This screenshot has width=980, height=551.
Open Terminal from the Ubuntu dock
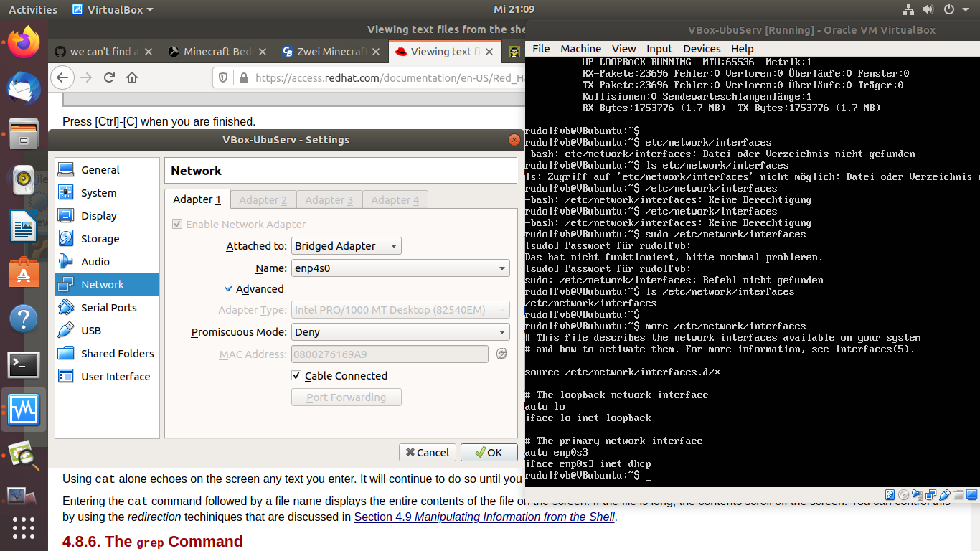tap(24, 365)
